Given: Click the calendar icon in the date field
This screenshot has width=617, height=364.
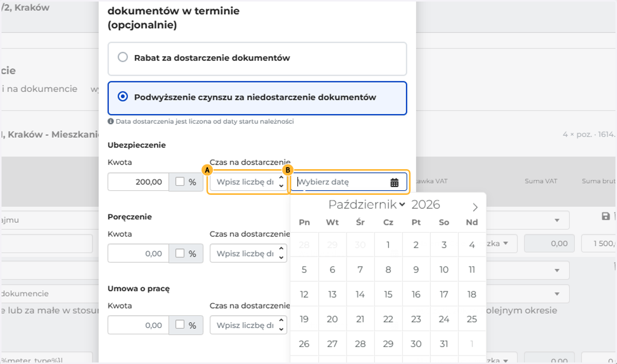Looking at the screenshot, I should [394, 182].
